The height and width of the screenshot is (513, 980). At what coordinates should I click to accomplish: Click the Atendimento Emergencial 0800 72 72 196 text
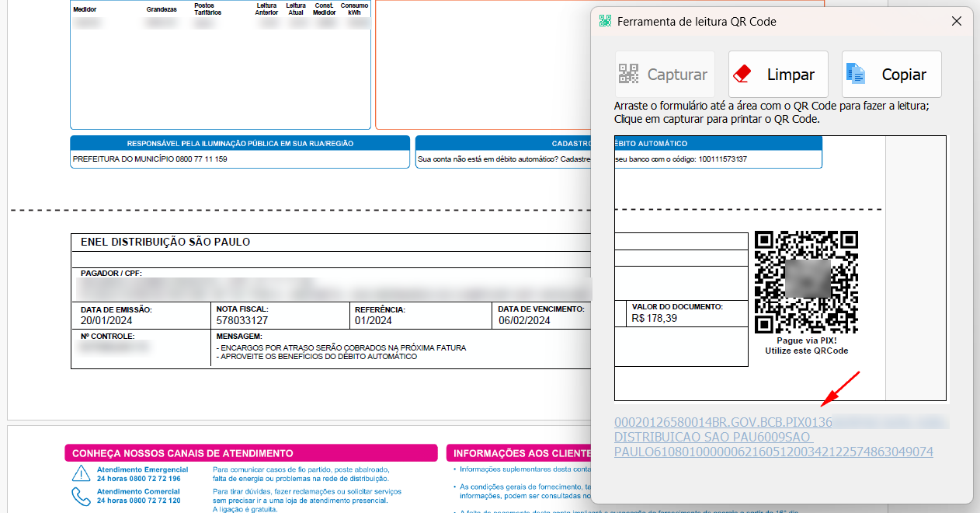pyautogui.click(x=142, y=474)
